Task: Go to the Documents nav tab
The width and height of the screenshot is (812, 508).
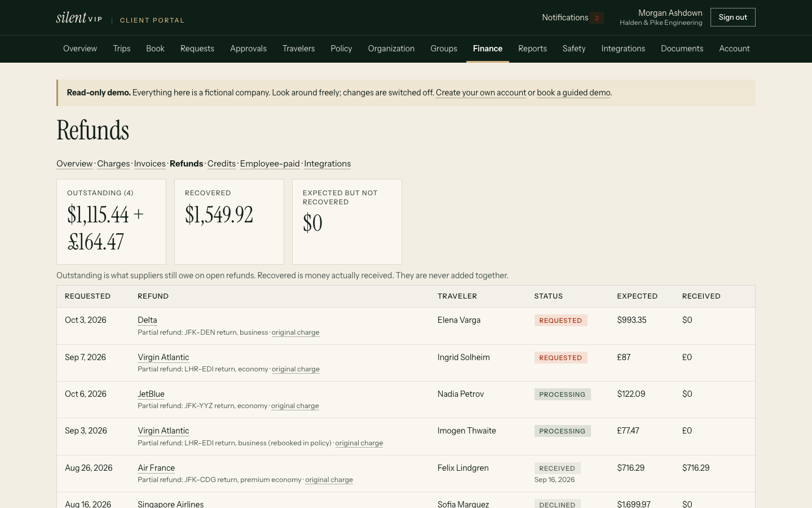Action: 682,49
